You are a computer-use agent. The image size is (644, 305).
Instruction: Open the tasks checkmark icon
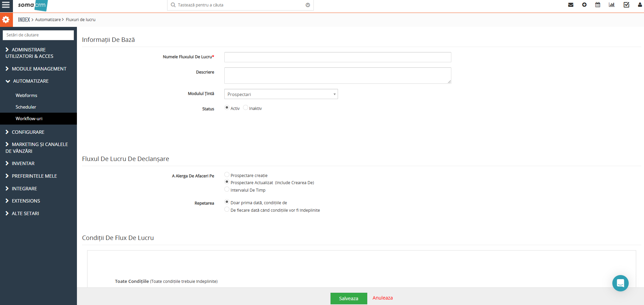point(626,5)
